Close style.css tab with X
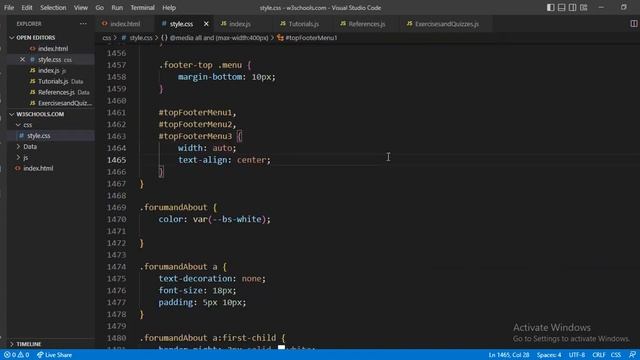This screenshot has height=360, width=640. point(206,24)
